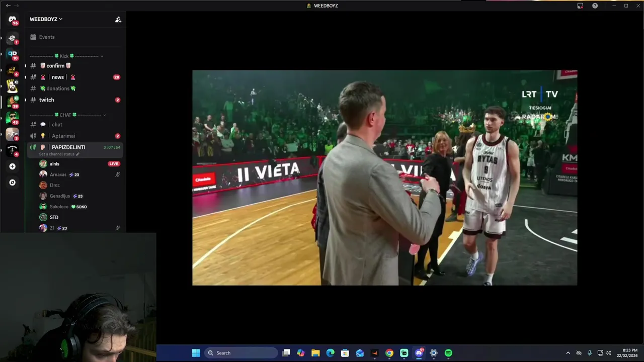Launch Microsoft Edge from the taskbar
644x362 pixels.
pos(330,353)
